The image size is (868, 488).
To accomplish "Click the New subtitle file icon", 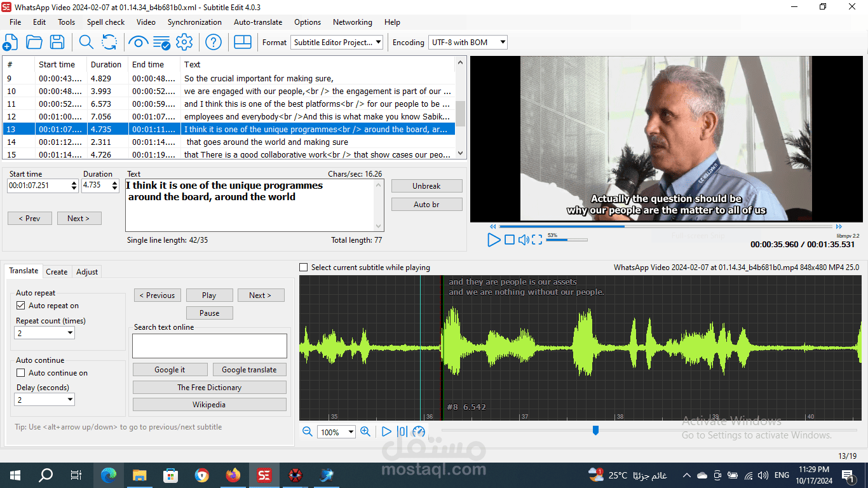I will tap(10, 43).
